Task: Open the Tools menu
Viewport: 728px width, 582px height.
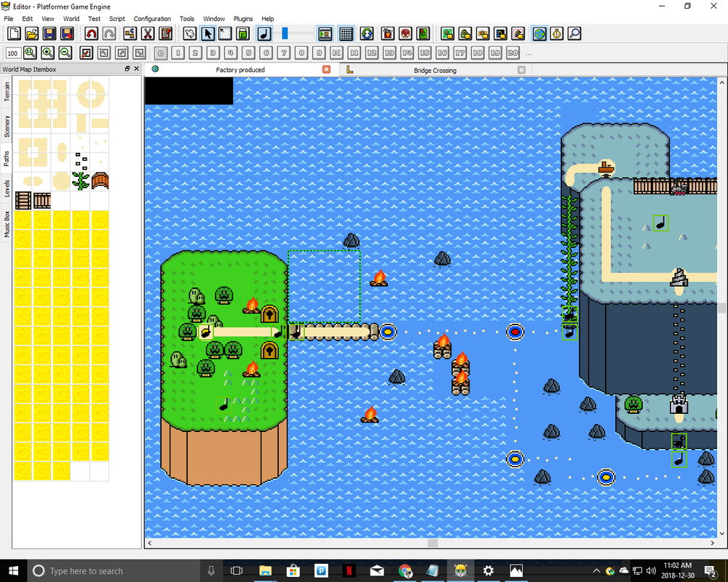Action: coord(186,19)
